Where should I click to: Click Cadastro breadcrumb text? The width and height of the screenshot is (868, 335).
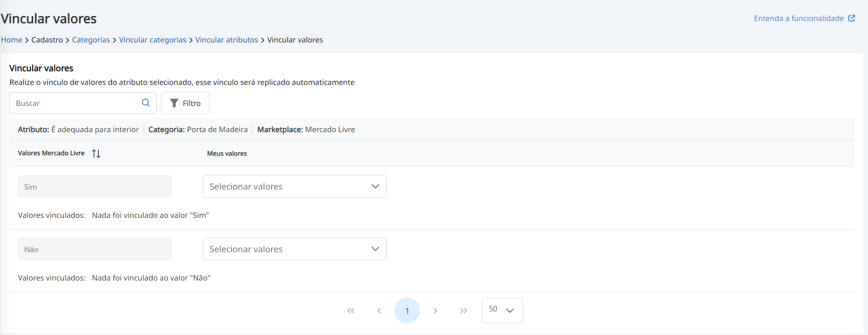(x=47, y=40)
